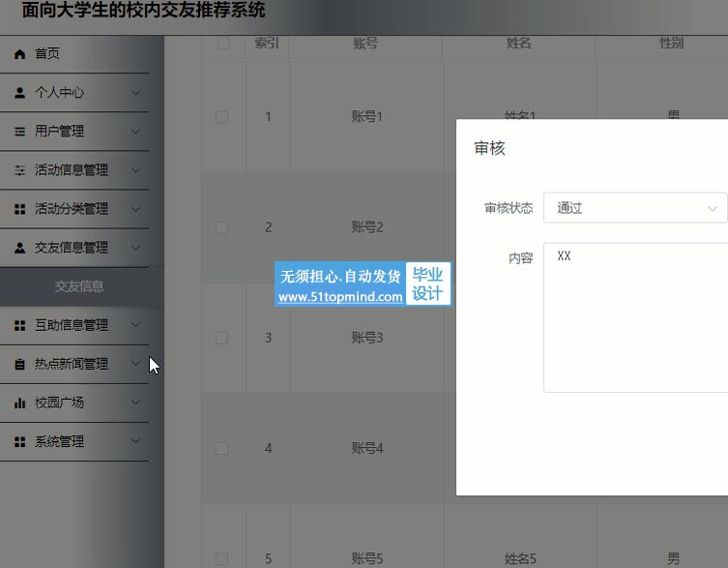
Task: Click into the 内容 text area
Action: coord(635,317)
